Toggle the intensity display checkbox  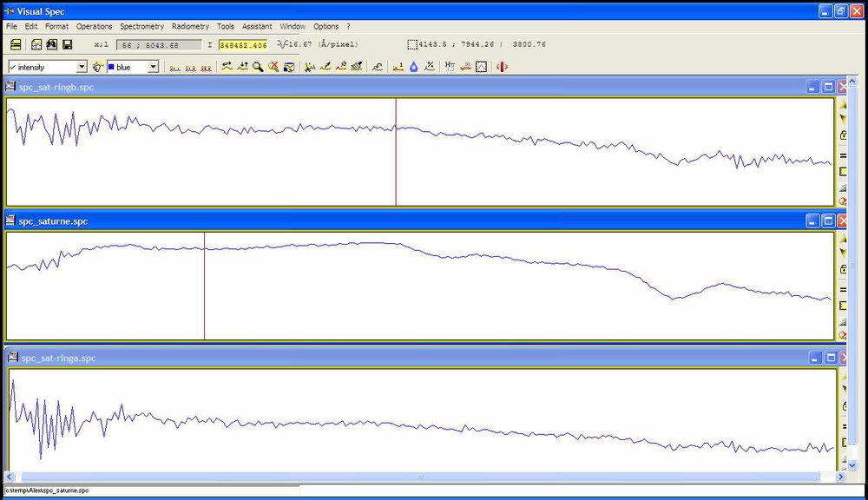click(x=15, y=67)
